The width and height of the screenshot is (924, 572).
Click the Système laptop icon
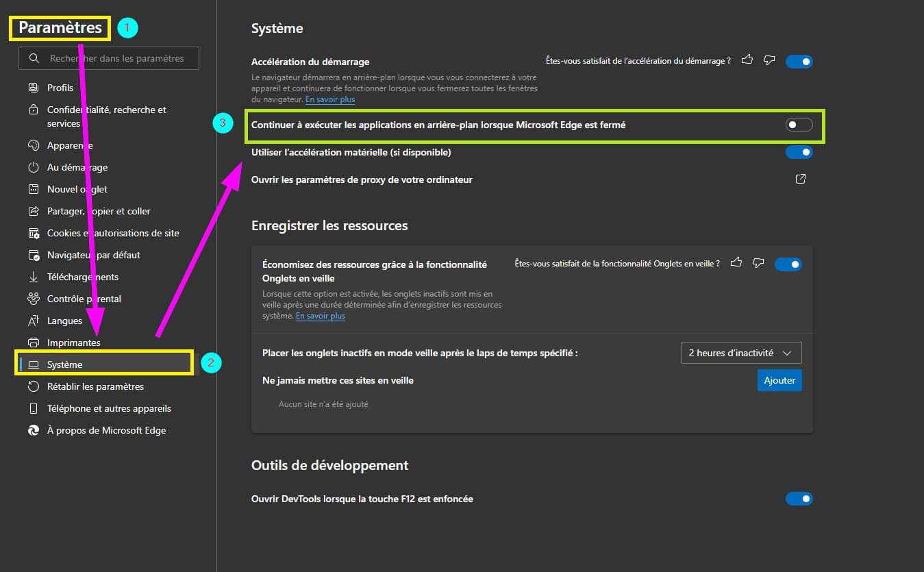click(x=34, y=364)
